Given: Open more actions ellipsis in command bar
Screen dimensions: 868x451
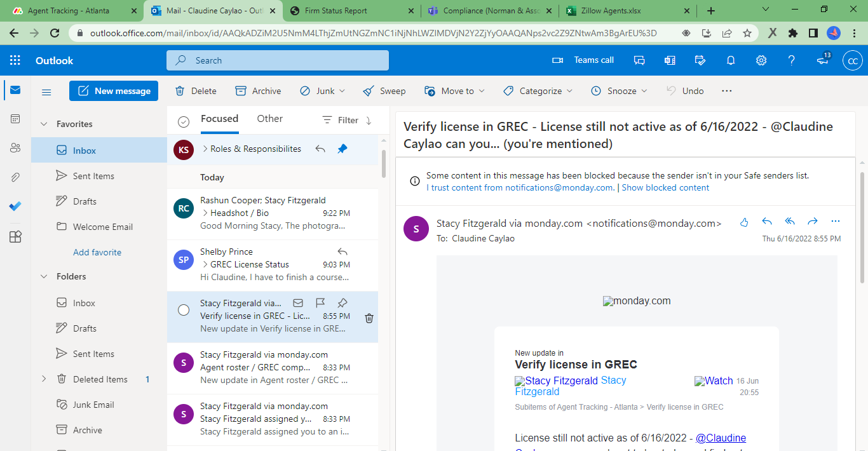Looking at the screenshot, I should 727,91.
